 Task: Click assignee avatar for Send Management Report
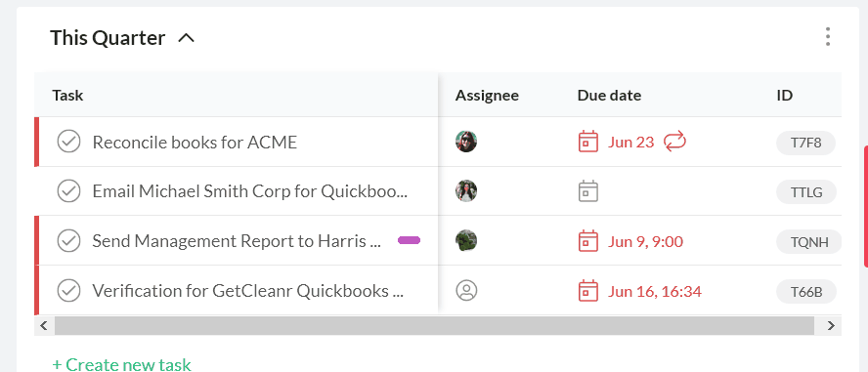tap(466, 241)
